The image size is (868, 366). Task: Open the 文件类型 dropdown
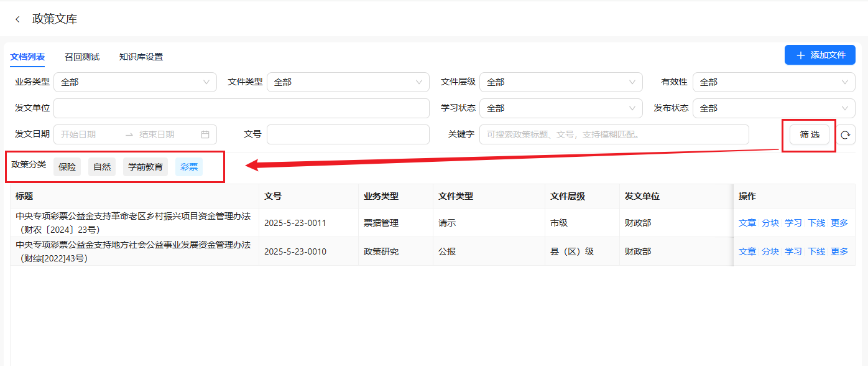click(x=348, y=82)
